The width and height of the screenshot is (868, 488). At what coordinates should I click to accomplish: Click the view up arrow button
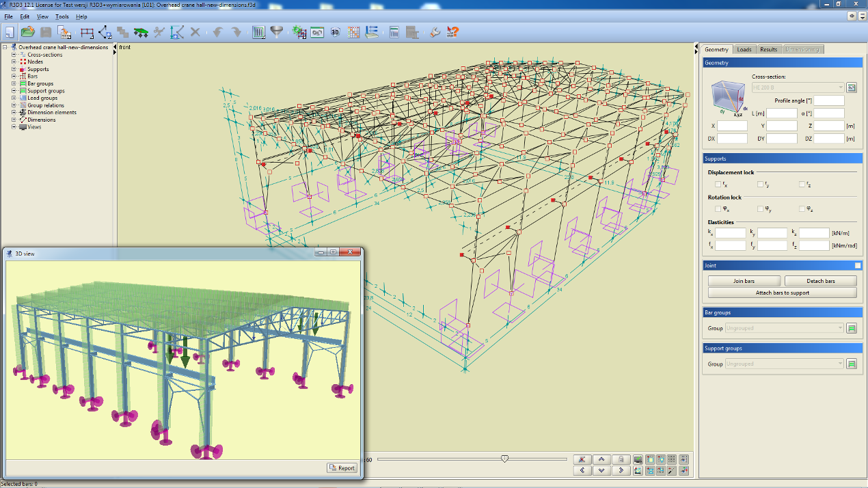601,460
